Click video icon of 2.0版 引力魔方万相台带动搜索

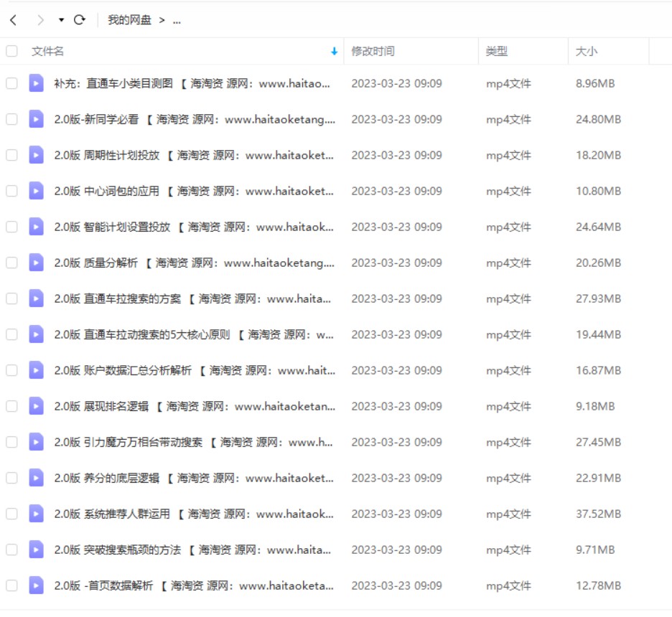tap(36, 442)
